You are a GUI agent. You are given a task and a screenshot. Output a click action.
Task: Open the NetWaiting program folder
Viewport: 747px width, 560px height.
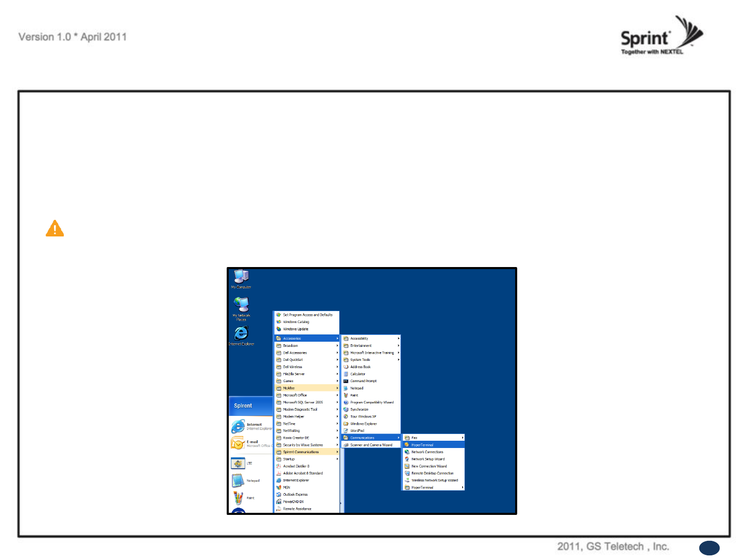coord(307,431)
